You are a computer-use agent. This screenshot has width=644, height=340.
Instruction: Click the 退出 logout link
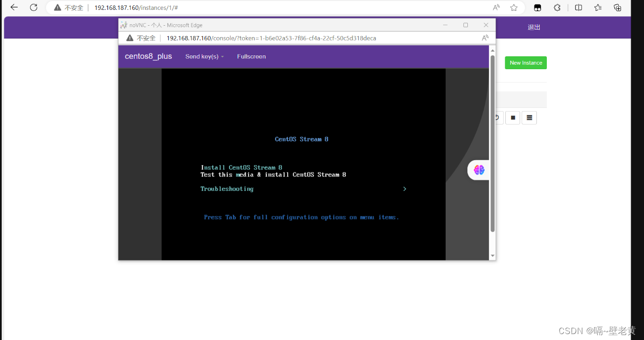[x=534, y=27]
